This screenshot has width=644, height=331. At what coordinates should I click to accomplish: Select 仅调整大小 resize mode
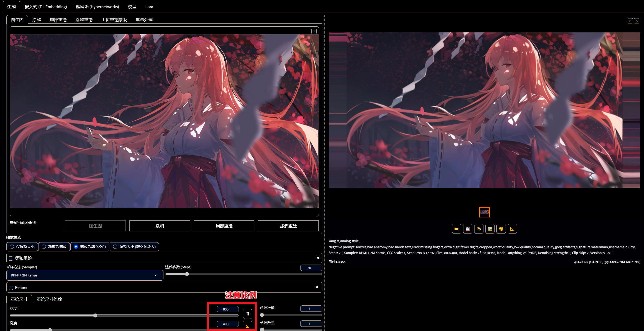coord(12,247)
